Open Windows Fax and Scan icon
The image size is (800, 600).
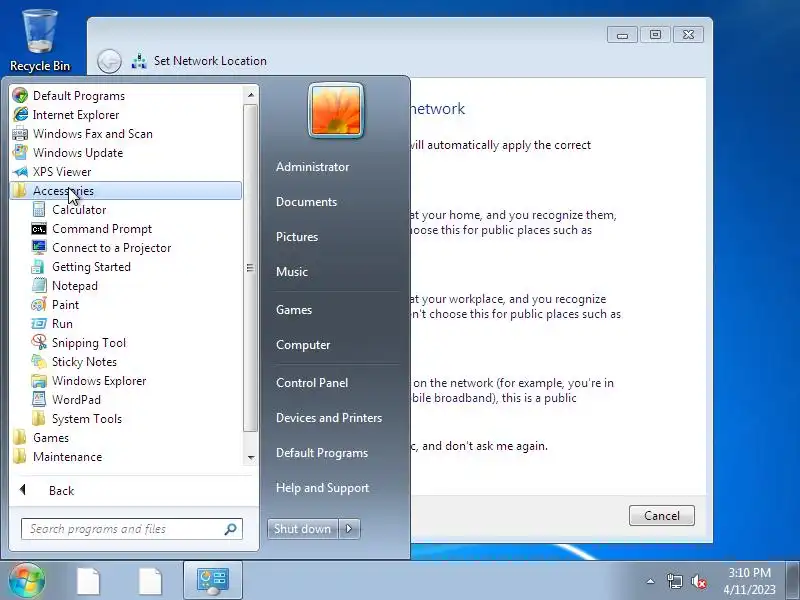20,134
